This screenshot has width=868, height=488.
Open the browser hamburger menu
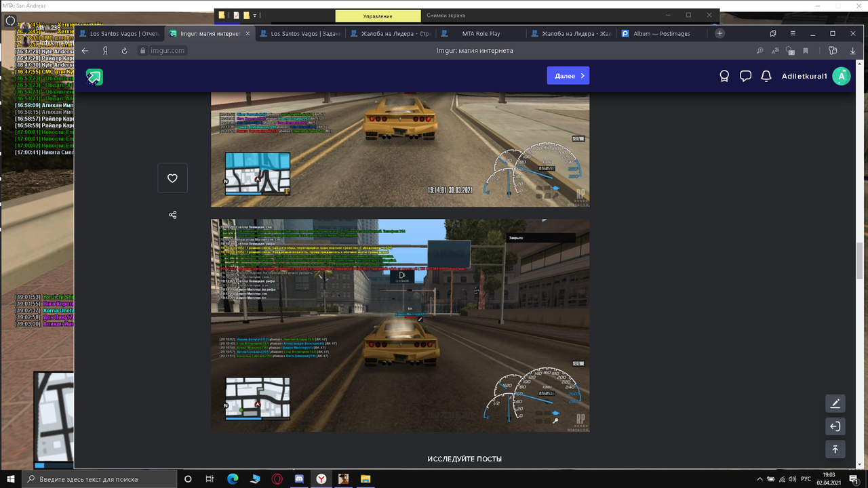[793, 33]
